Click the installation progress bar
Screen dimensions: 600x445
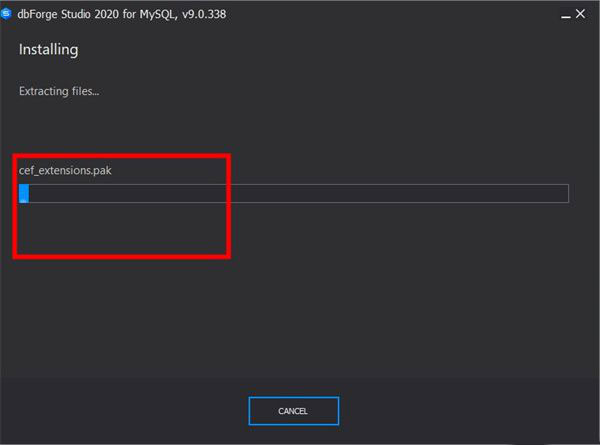(x=294, y=194)
